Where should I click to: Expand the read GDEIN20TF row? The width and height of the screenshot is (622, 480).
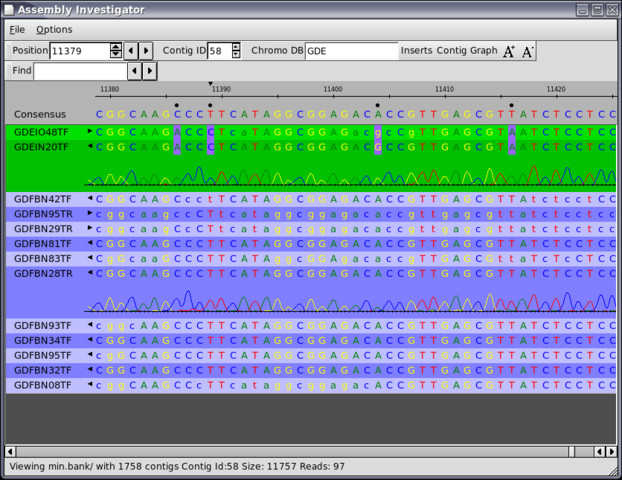(91, 147)
